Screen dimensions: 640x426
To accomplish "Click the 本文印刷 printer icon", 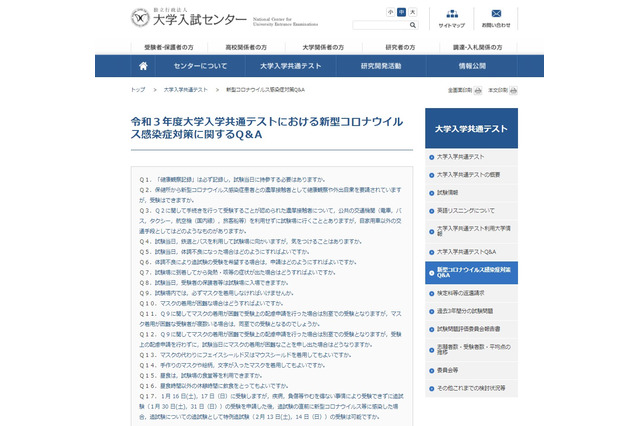I will coord(513,90).
